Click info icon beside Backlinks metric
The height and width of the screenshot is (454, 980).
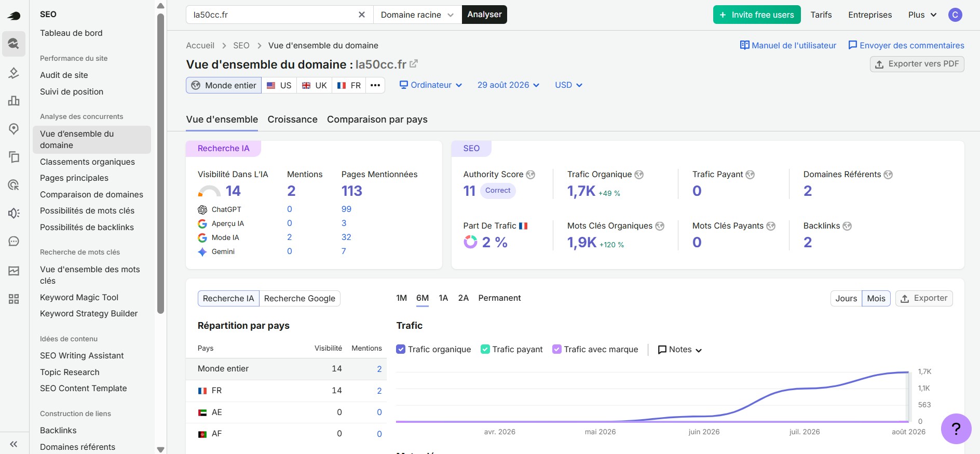pos(847,226)
